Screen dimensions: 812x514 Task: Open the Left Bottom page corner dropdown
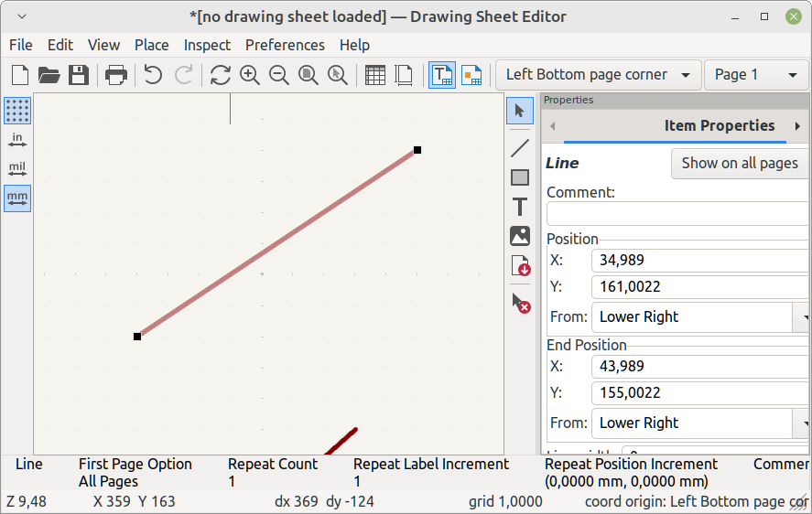click(598, 75)
